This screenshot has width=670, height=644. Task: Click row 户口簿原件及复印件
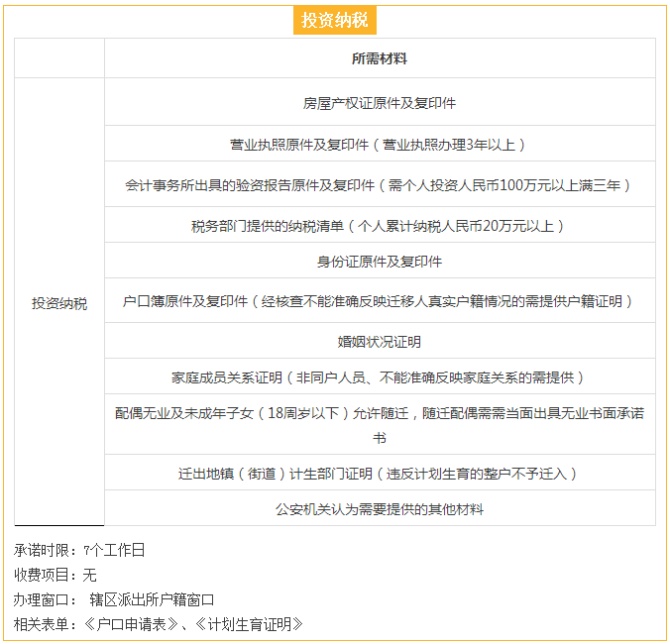point(380,300)
